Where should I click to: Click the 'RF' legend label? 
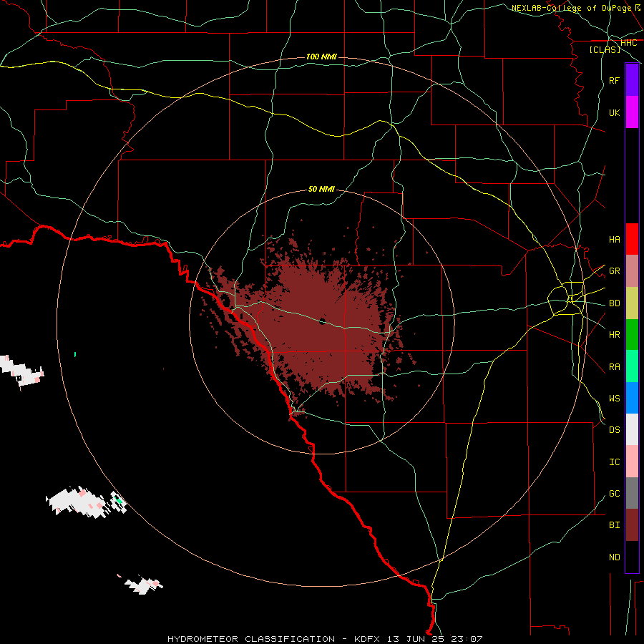(x=614, y=80)
